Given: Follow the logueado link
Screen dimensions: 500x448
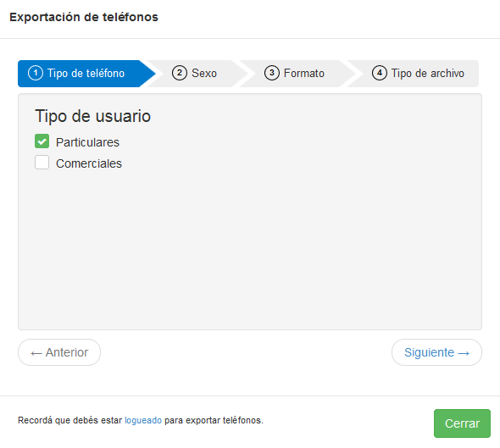Looking at the screenshot, I should (x=143, y=420).
